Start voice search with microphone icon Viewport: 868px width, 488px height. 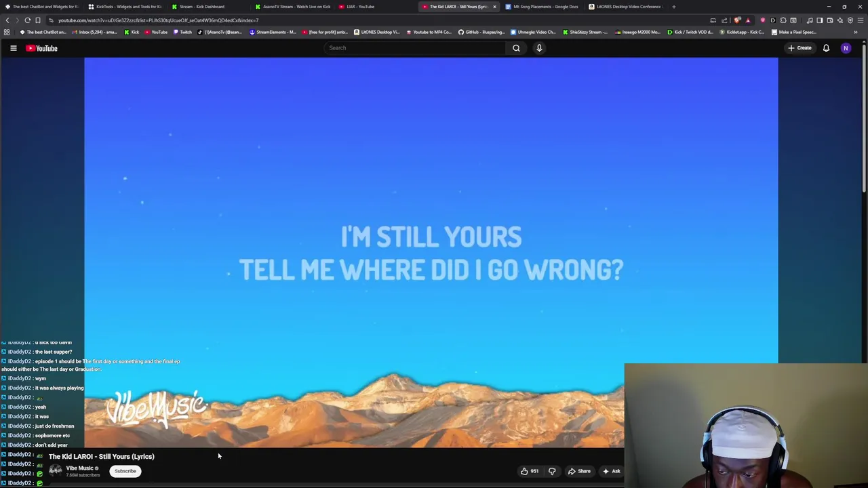coord(539,48)
